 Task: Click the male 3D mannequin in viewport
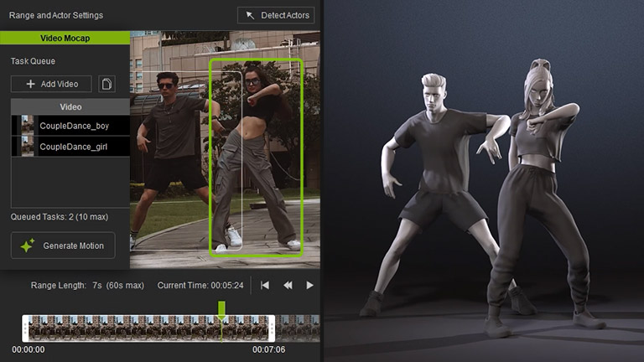pyautogui.click(x=436, y=184)
